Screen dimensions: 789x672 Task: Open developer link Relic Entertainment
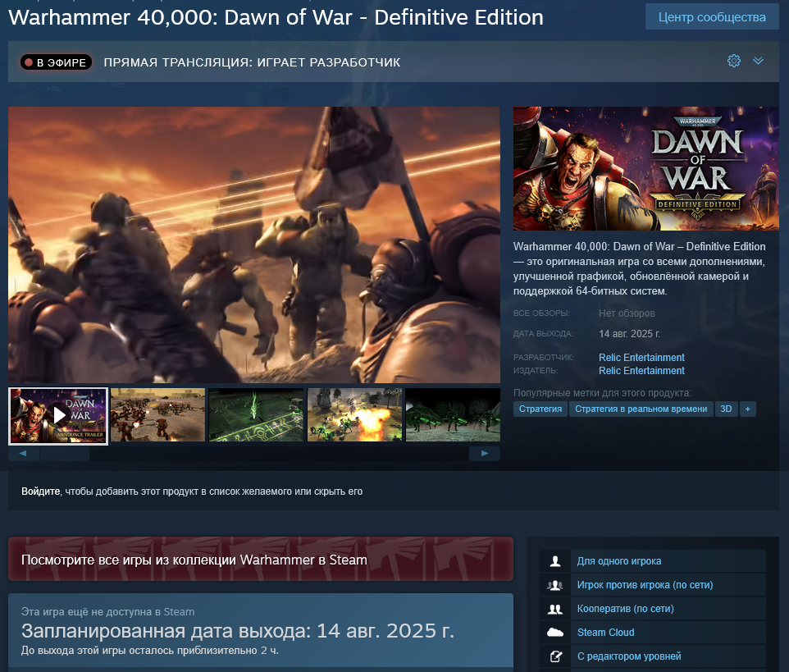[641, 358]
